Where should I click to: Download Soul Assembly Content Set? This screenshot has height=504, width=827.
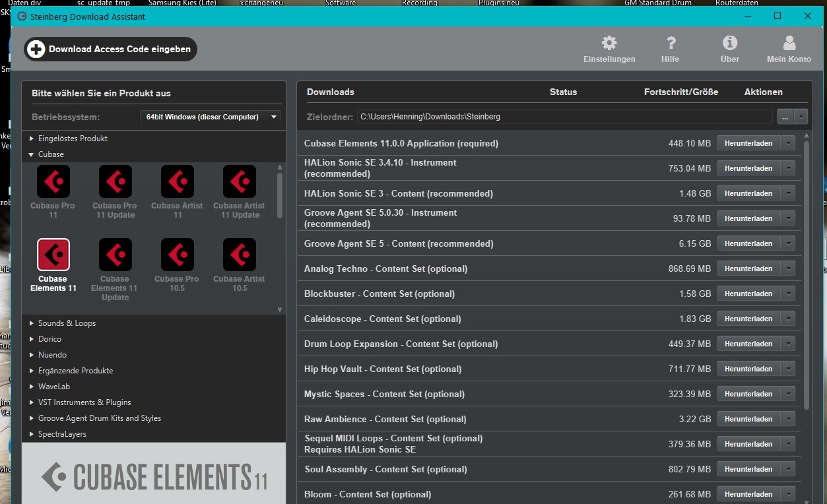pyautogui.click(x=748, y=469)
